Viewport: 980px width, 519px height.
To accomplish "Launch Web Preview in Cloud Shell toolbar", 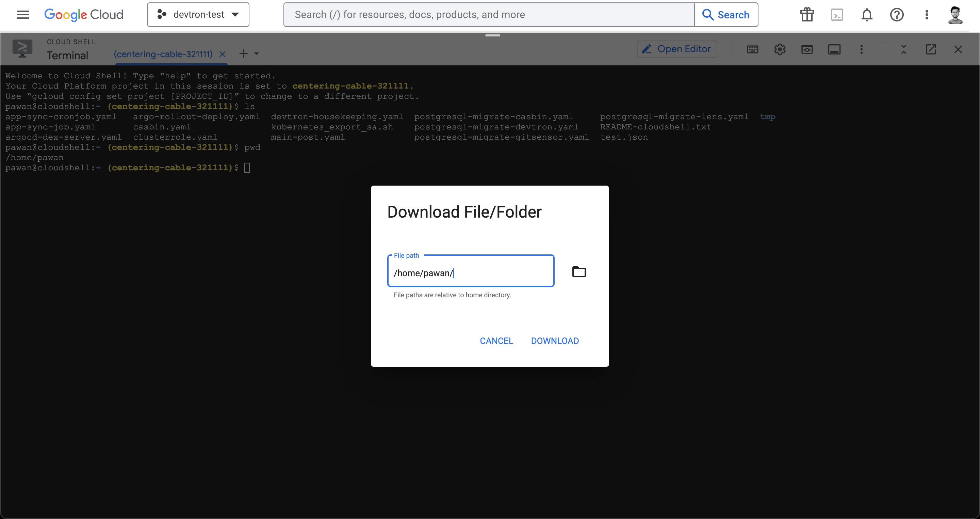I will [807, 49].
